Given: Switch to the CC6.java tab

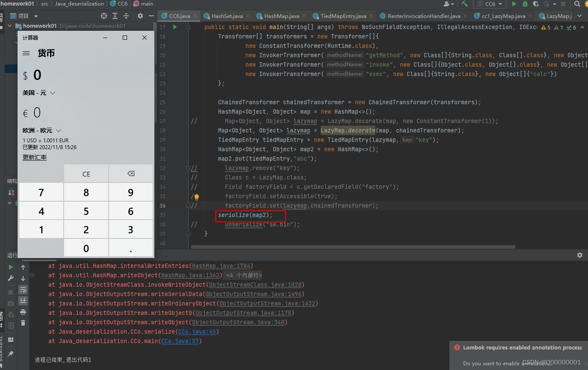Looking at the screenshot, I should [180, 16].
